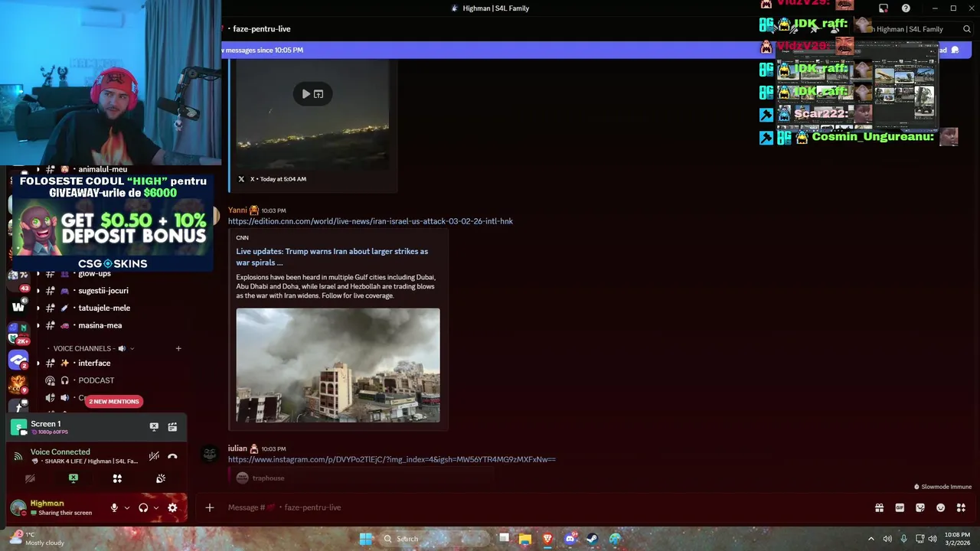
Task: Open the sticker picker
Action: pos(920,507)
